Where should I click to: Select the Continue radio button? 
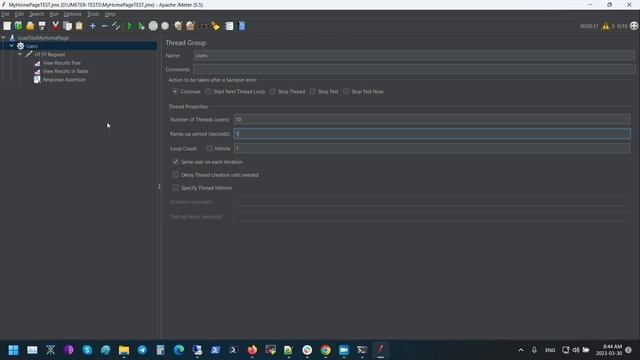[175, 91]
